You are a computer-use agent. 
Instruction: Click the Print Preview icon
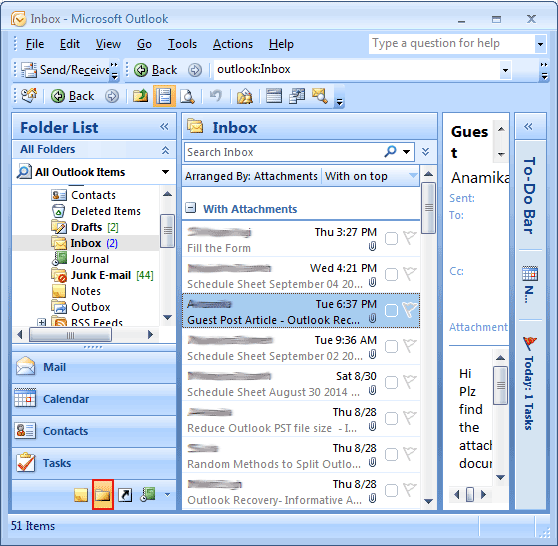tap(187, 96)
